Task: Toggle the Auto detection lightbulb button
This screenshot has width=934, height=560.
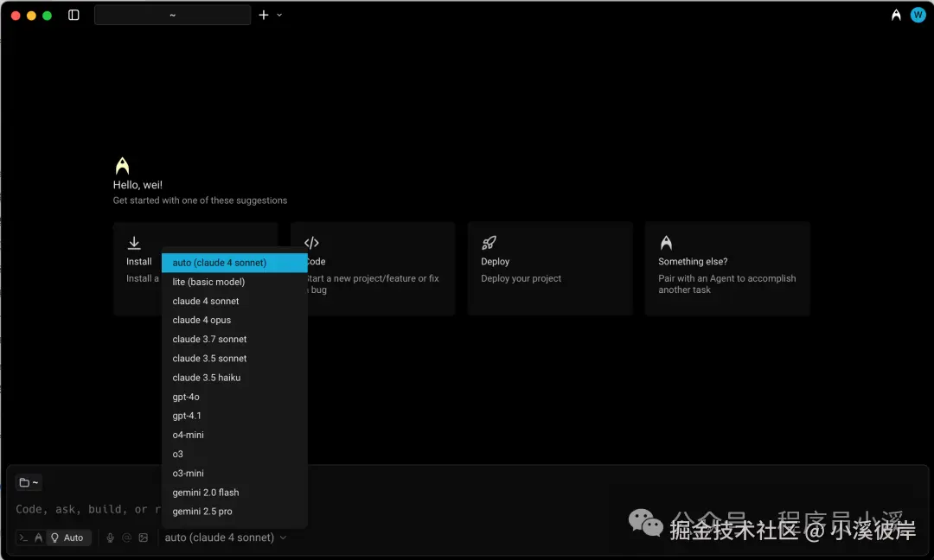Action: [67, 538]
